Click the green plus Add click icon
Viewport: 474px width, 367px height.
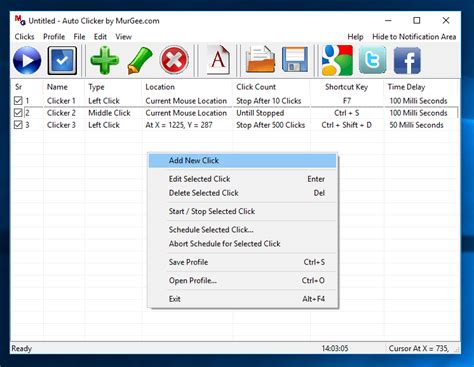click(105, 61)
